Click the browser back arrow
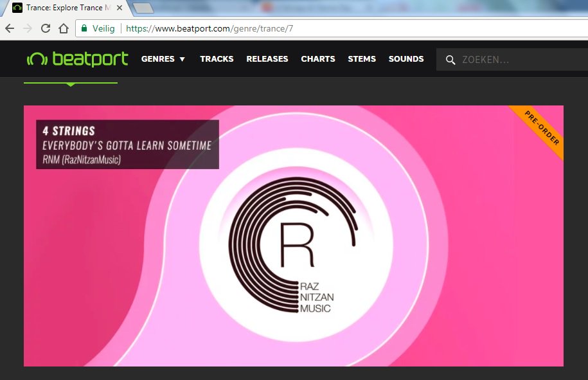 [10, 28]
